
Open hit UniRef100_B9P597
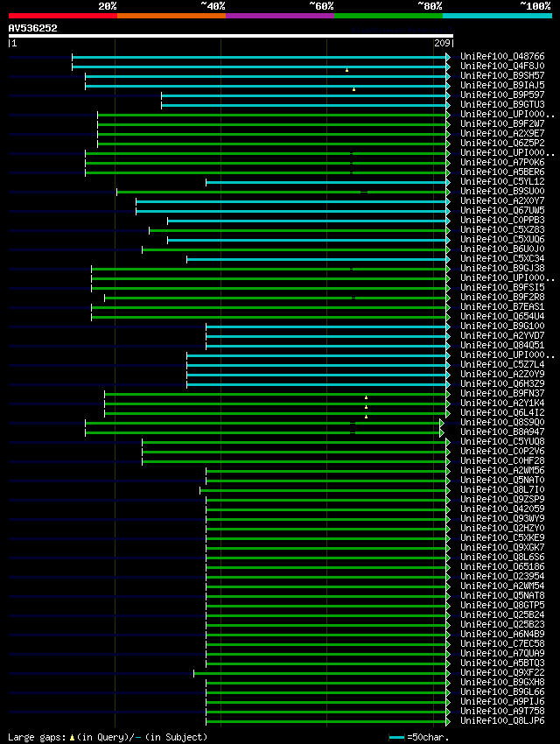pyautogui.click(x=502, y=95)
